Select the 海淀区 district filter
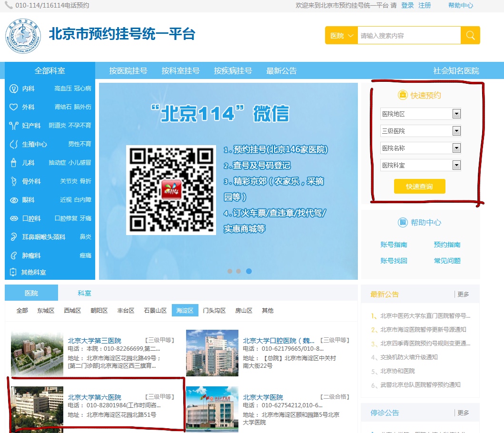This screenshot has height=433, width=504. pos(185,311)
